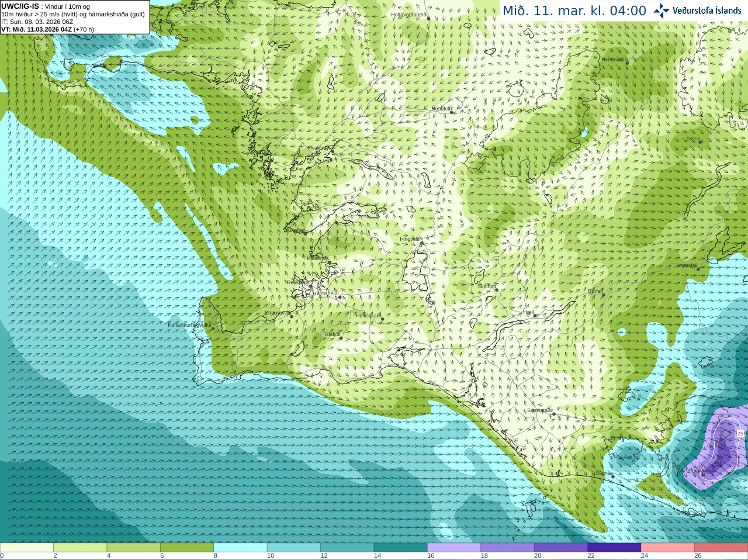Click the legend value '24'
The image size is (748, 560).
click(645, 556)
